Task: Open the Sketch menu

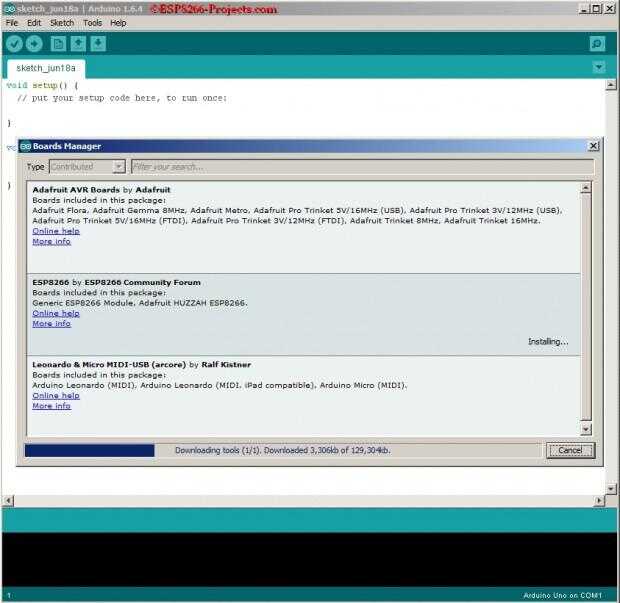Action: coord(62,23)
